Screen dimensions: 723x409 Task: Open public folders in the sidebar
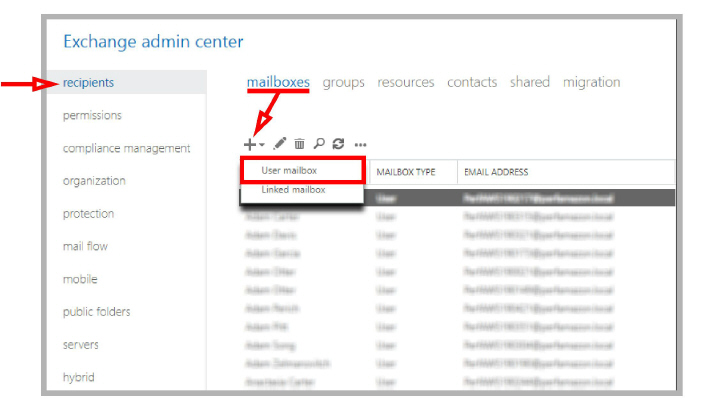(x=96, y=312)
